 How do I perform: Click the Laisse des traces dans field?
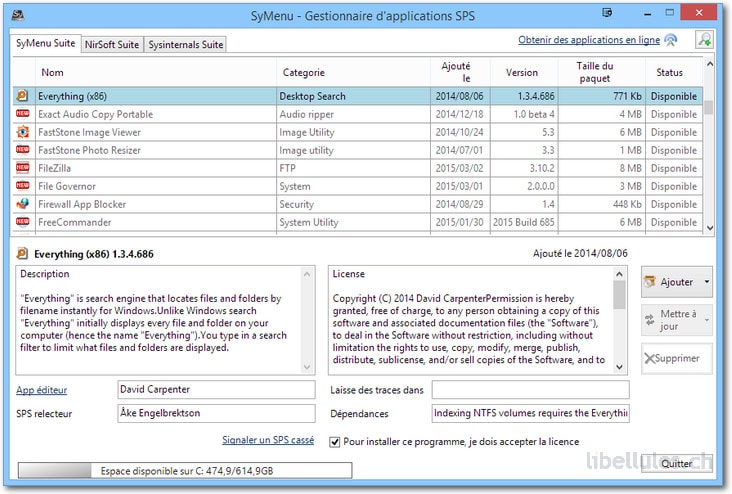(x=530, y=389)
